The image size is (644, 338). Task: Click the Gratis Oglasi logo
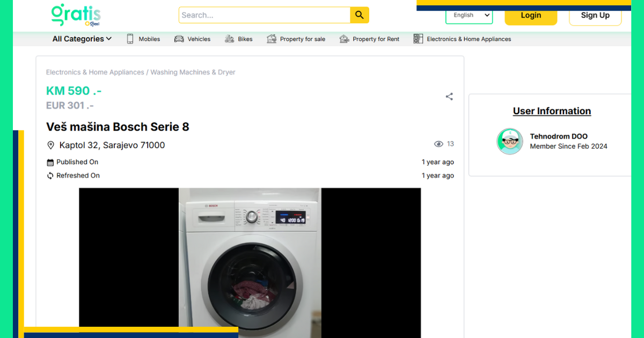76,15
